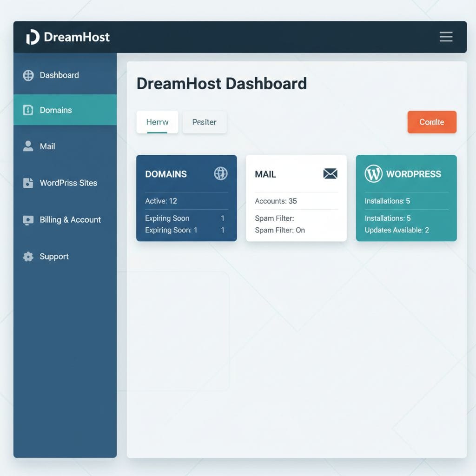The height and width of the screenshot is (476, 476).
Task: Open Billing & Account section
Action: pyautogui.click(x=65, y=220)
